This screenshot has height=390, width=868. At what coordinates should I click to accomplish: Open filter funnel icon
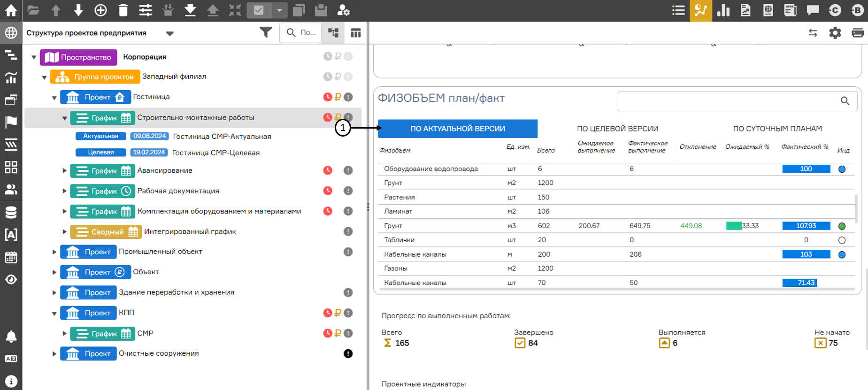266,32
